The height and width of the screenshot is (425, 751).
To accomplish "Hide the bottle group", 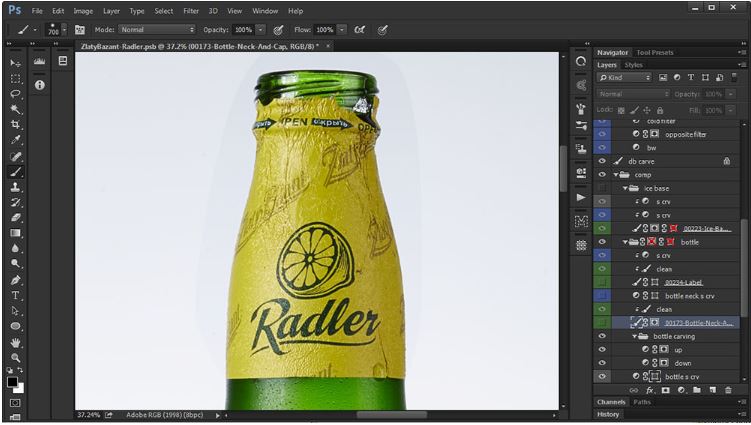I will pyautogui.click(x=602, y=242).
